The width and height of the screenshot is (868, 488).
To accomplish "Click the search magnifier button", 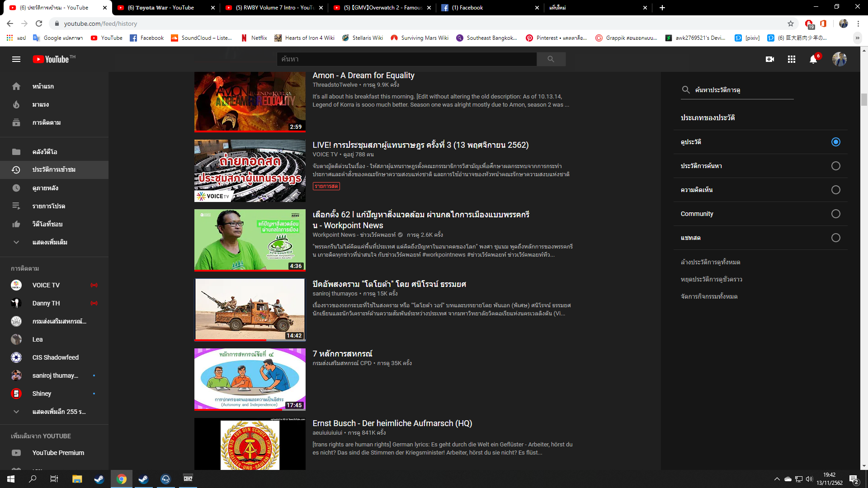I will (x=551, y=59).
